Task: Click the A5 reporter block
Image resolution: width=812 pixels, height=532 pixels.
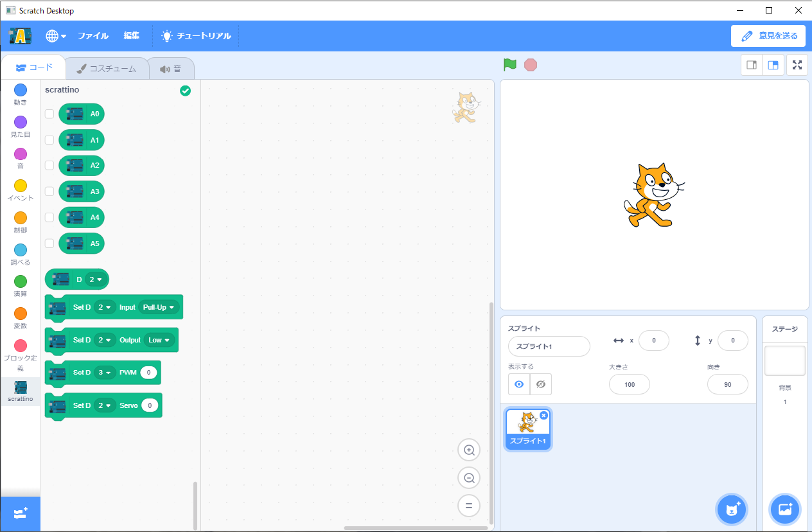Action: point(82,244)
